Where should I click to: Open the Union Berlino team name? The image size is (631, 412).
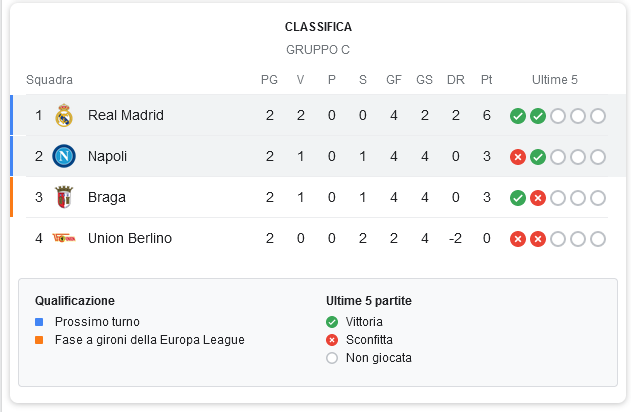pos(130,238)
